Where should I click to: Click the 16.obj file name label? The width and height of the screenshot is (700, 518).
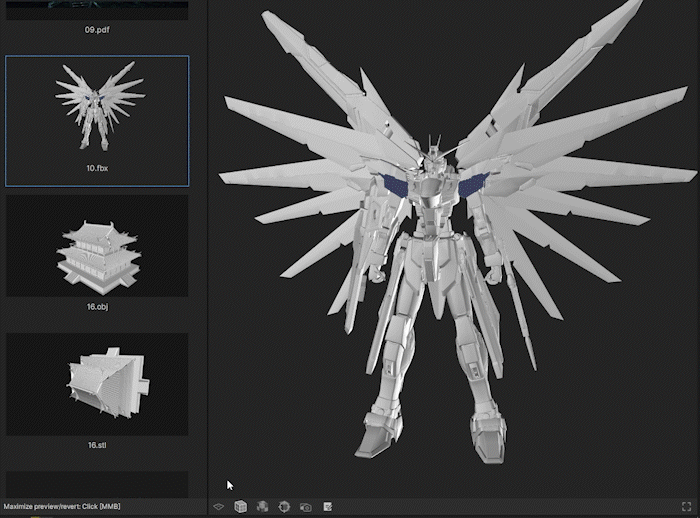tap(97, 307)
